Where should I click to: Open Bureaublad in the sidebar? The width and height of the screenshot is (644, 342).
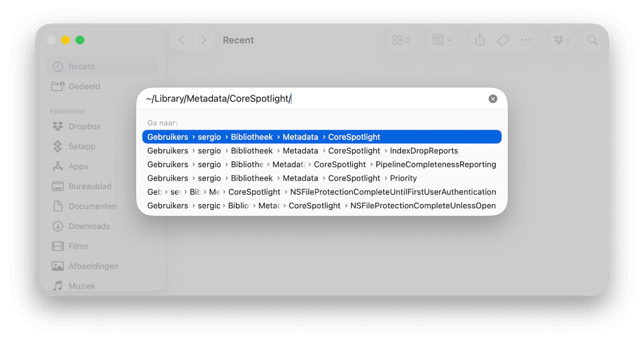click(102, 186)
